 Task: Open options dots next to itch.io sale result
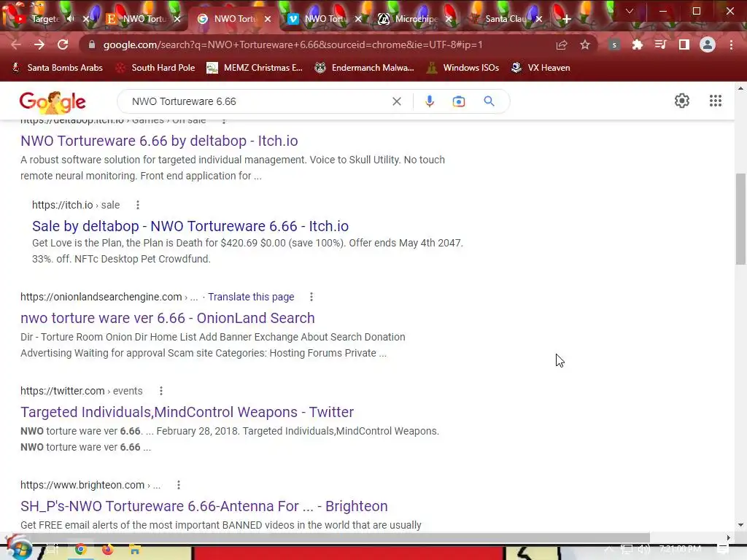[138, 205]
